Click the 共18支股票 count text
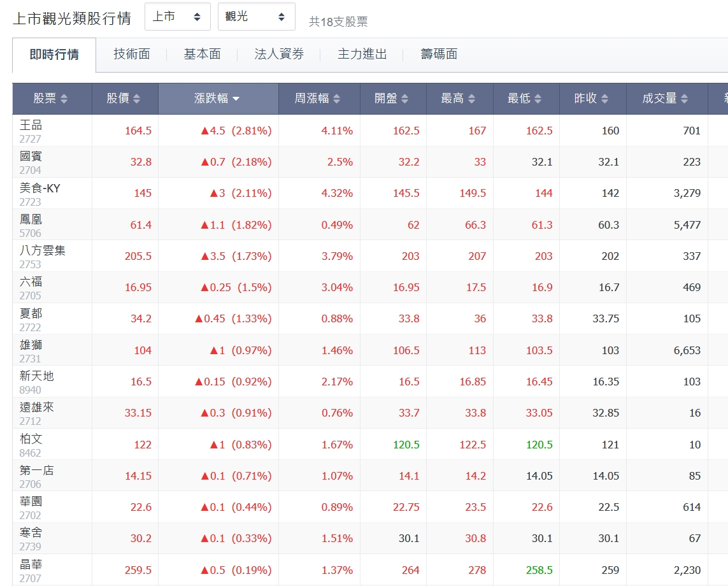Image resolution: width=728 pixels, height=586 pixels. pos(338,22)
